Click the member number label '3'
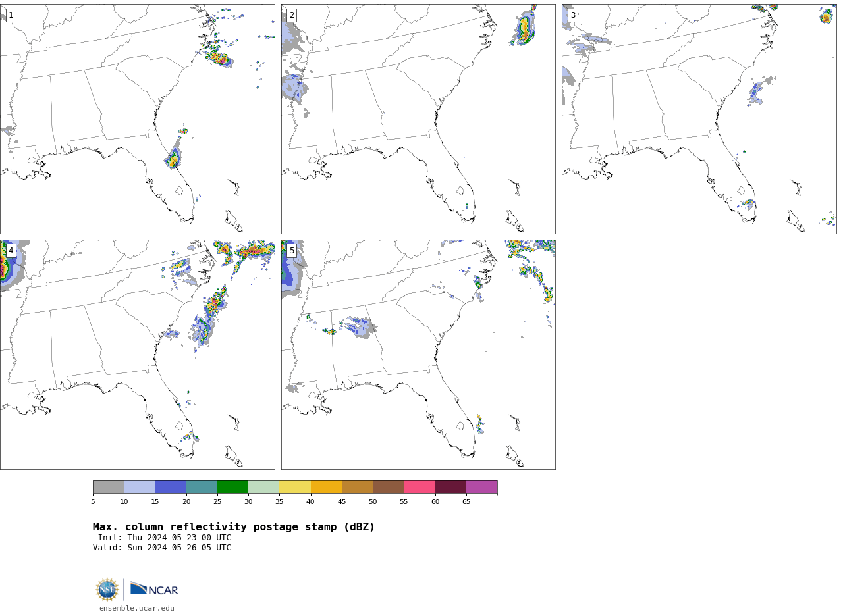The image size is (843, 616). pos(573,15)
